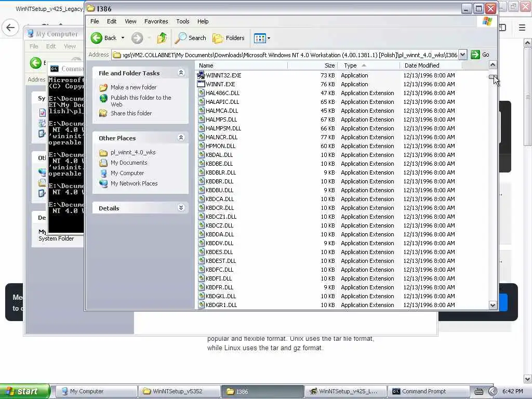
Task: Sort by the Size column header
Action: 312,65
